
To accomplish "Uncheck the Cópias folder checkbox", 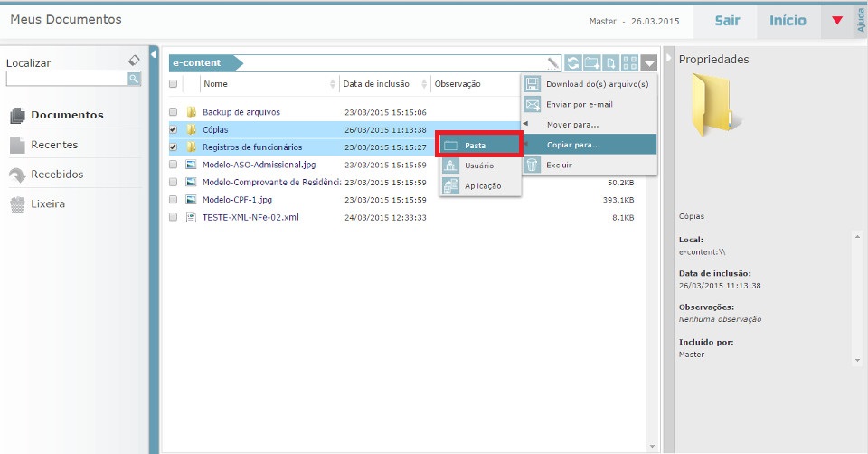I will click(174, 129).
